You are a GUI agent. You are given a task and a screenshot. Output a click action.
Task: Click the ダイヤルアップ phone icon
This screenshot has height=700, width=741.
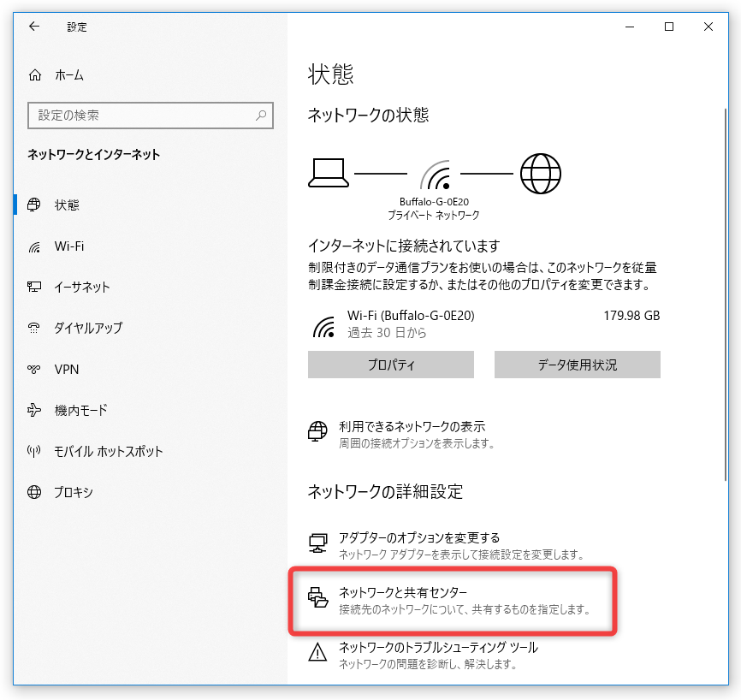[x=33, y=328]
